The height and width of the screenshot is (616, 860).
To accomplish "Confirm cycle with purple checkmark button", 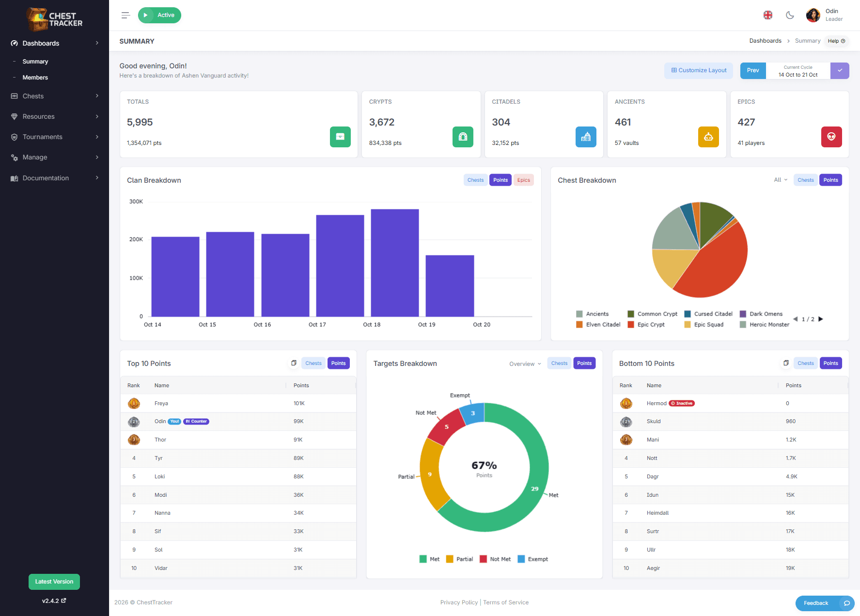I will pos(840,71).
